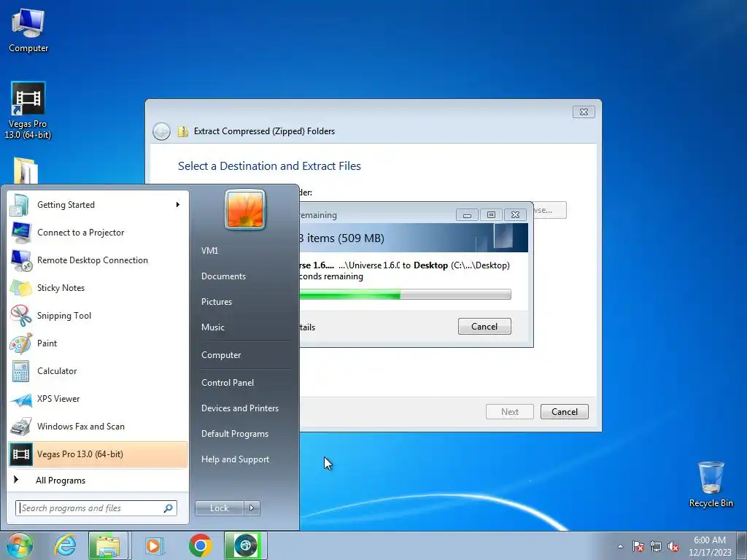Click the XPS Viewer icon
Image resolution: width=747 pixels, height=560 pixels.
(x=21, y=399)
